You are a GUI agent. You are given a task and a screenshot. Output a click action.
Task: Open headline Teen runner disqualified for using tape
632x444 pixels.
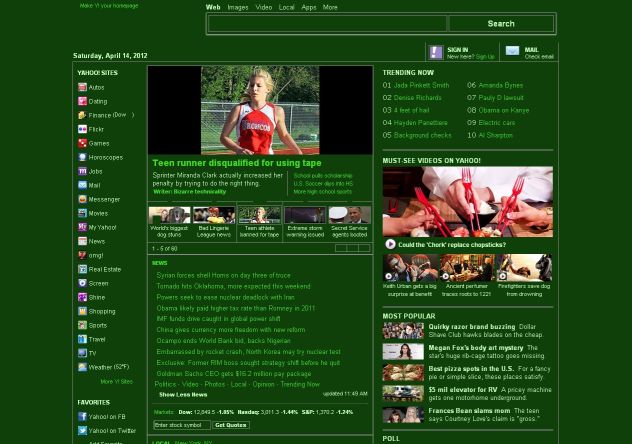pos(237,163)
